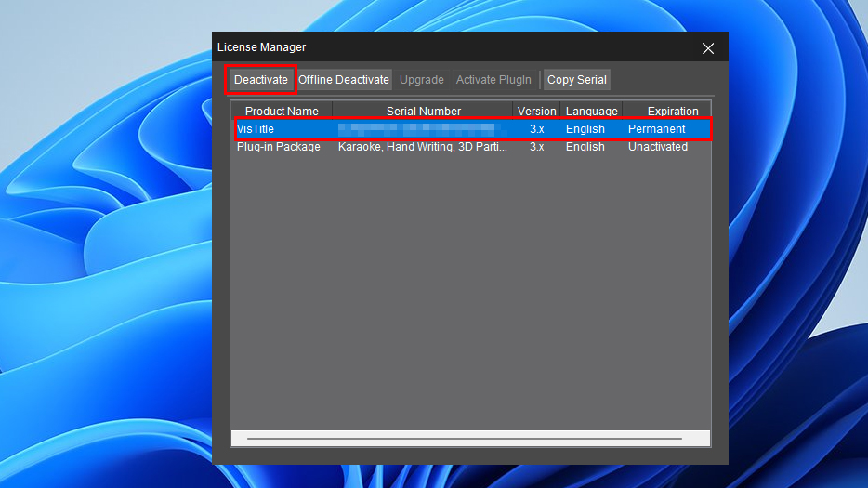
Task: Click the greyed-out Upgrade button
Action: click(421, 80)
